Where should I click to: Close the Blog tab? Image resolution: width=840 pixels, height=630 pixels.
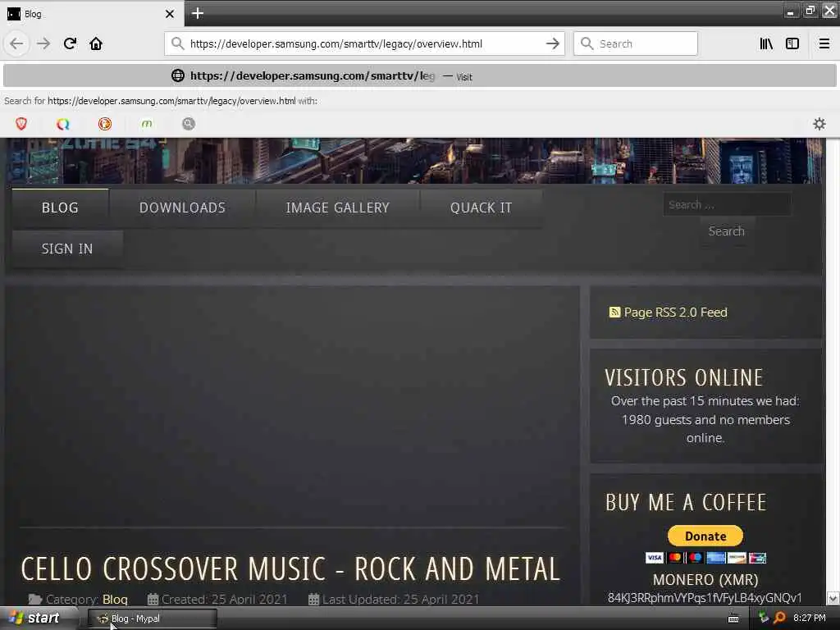(170, 14)
